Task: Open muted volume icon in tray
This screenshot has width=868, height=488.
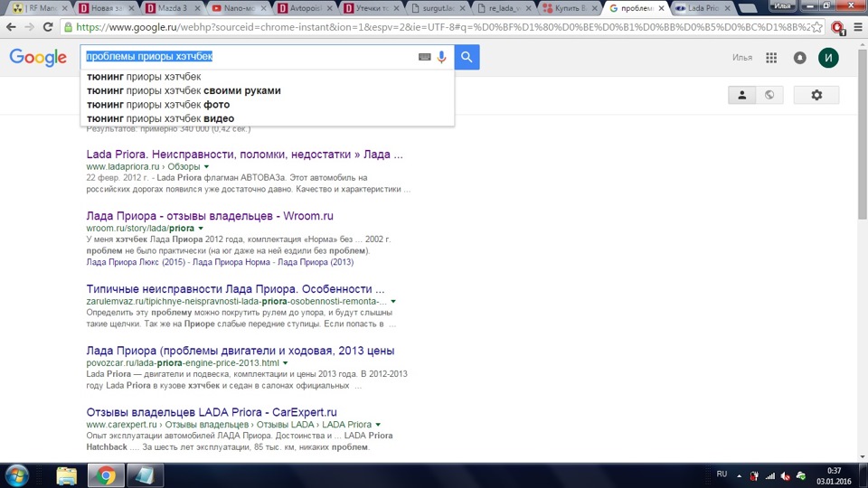Action: pyautogui.click(x=785, y=476)
